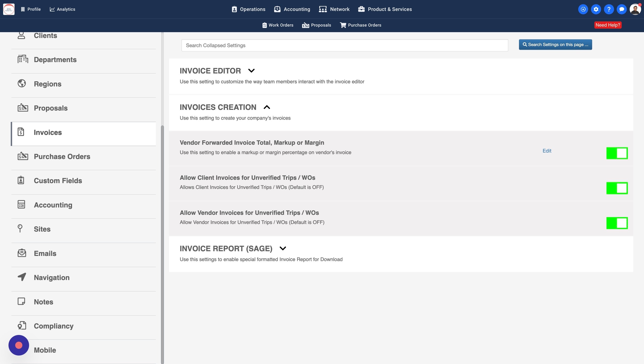Click the company logo in the top-left corner
The width and height of the screenshot is (644, 364).
[x=9, y=9]
